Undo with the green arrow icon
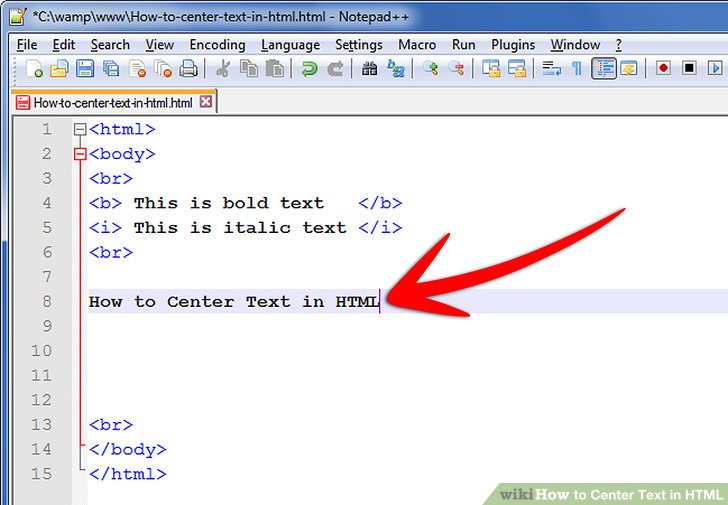Viewport: 728px width, 505px height. click(x=309, y=69)
